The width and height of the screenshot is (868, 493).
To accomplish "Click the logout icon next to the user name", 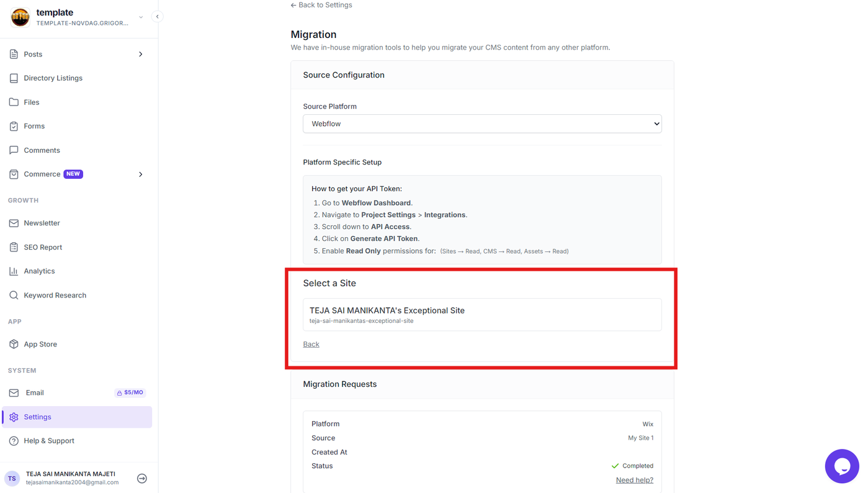I will click(x=142, y=478).
